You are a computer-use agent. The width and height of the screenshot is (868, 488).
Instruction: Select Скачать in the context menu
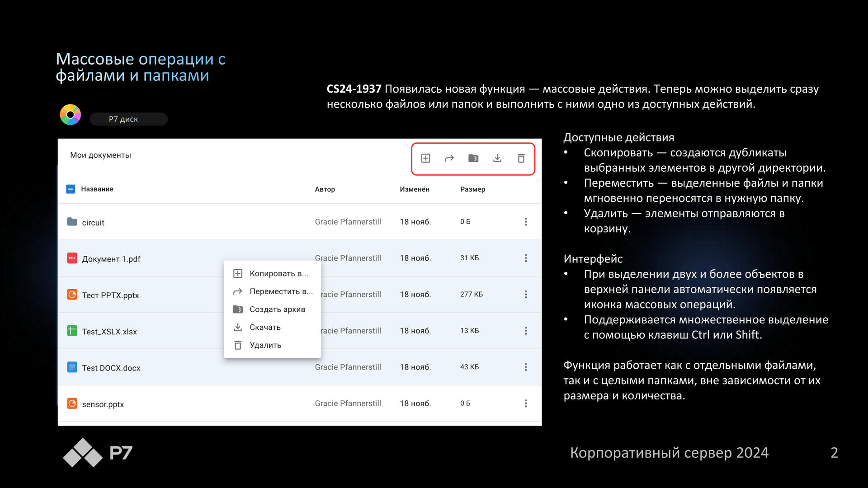pos(272,327)
